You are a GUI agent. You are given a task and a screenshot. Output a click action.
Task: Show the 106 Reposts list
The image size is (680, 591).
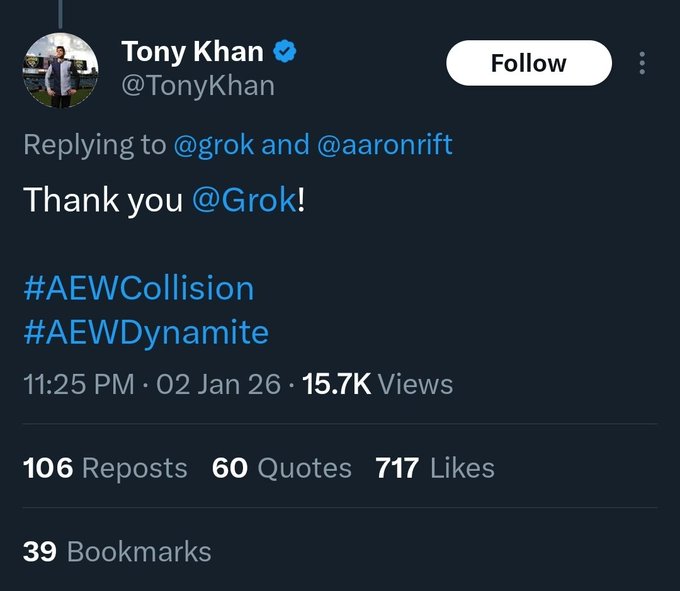tap(105, 468)
